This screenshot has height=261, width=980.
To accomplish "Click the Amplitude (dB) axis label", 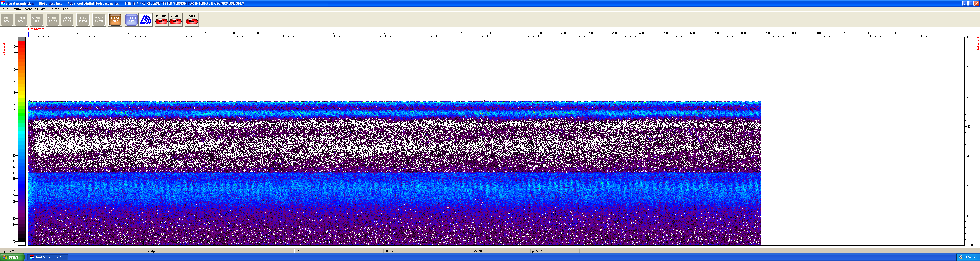I will pos(4,49).
